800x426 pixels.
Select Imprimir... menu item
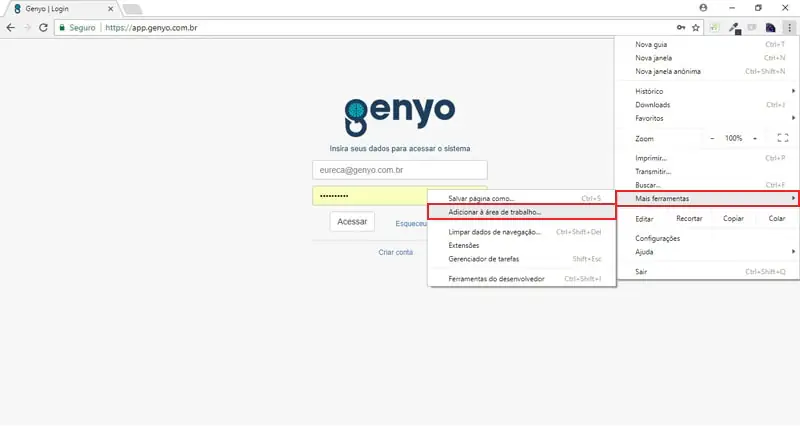pos(707,158)
